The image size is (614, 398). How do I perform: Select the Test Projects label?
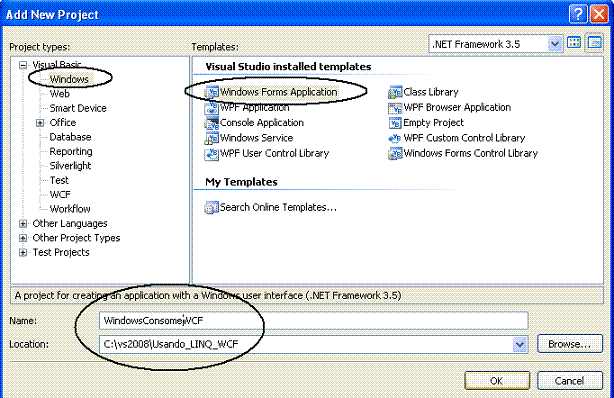coord(61,253)
